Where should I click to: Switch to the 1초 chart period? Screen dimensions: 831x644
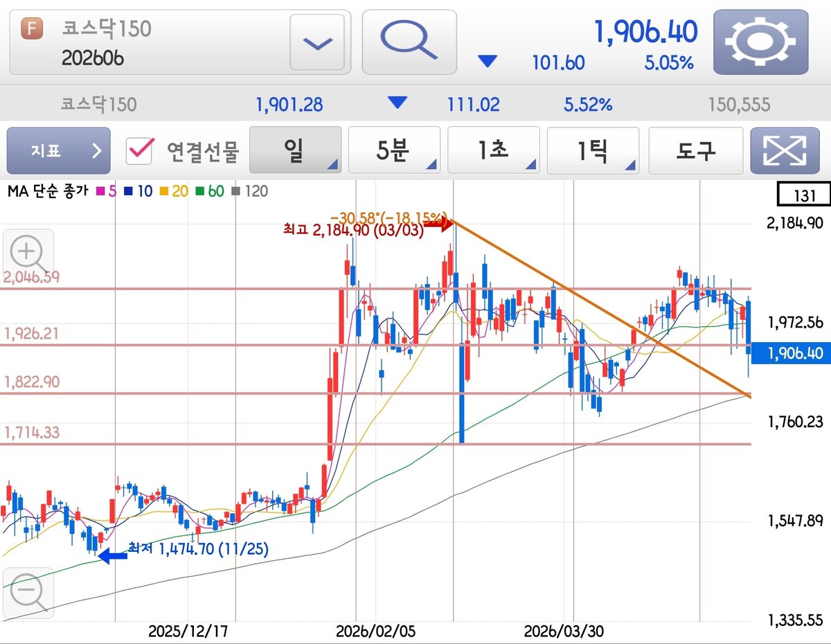(x=493, y=150)
